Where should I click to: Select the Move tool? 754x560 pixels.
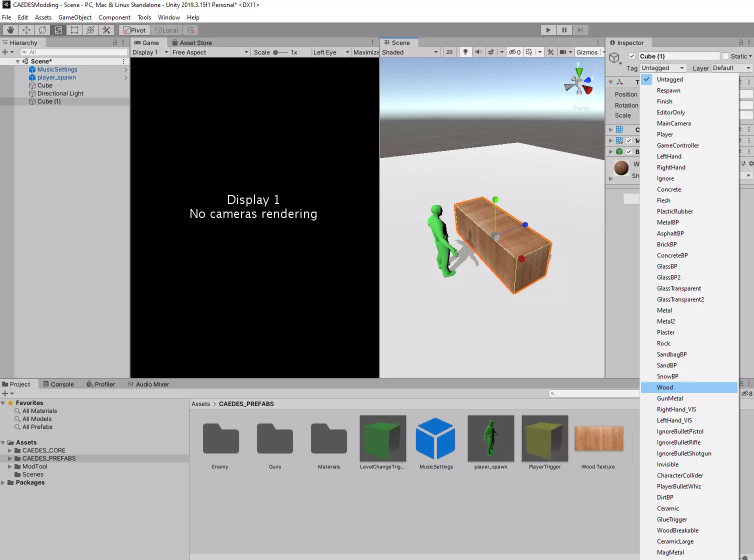26,30
